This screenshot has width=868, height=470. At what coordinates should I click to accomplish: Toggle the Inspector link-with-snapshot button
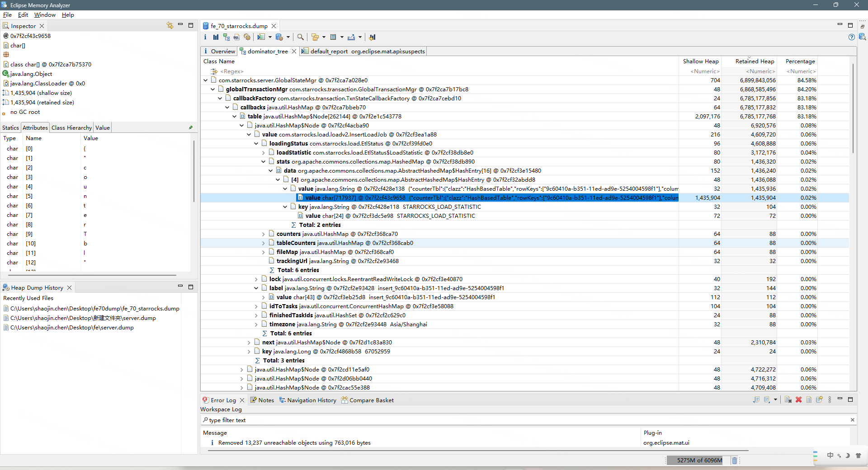point(170,26)
